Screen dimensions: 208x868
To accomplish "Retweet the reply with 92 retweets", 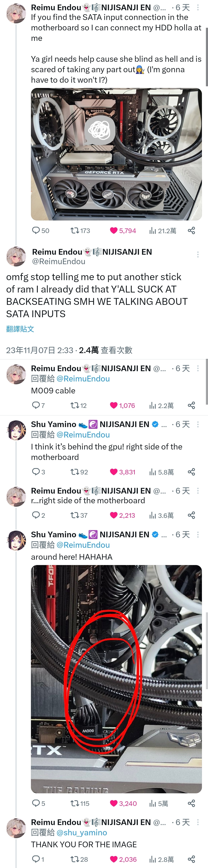I will (x=79, y=472).
